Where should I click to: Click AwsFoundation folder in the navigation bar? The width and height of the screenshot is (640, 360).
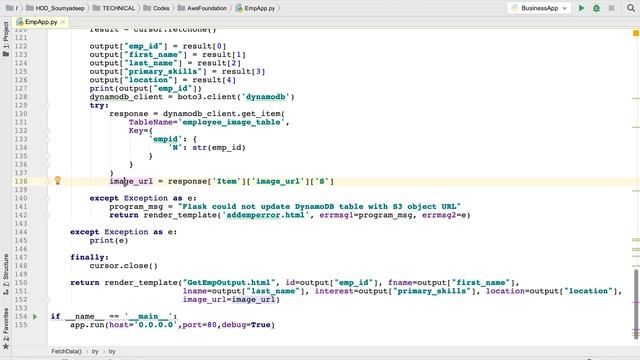(202, 8)
